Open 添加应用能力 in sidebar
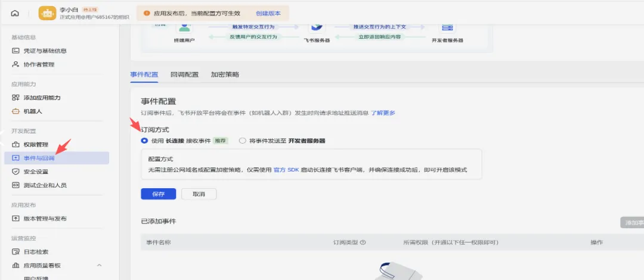644x280 pixels. click(42, 98)
